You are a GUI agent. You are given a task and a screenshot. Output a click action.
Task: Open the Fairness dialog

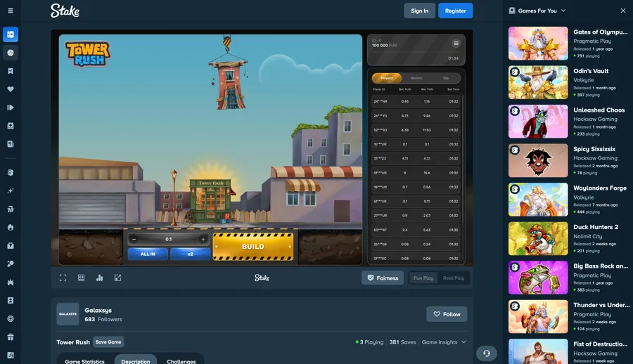coord(383,278)
